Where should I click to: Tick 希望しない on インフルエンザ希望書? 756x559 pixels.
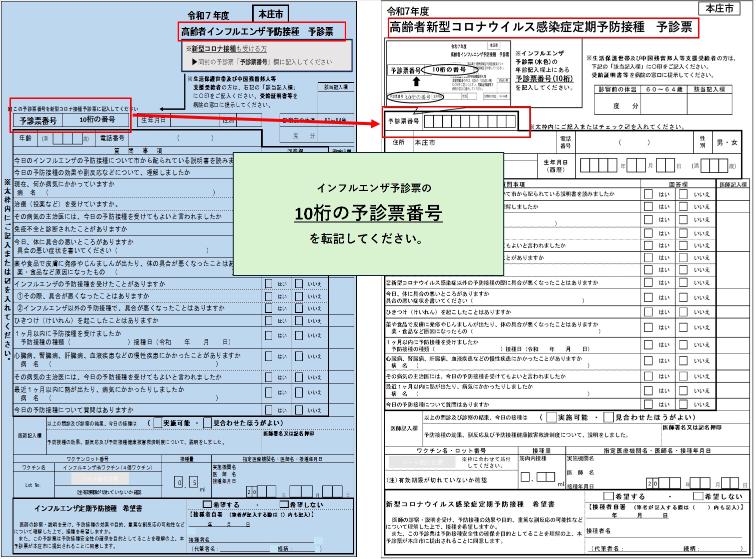tap(284, 504)
